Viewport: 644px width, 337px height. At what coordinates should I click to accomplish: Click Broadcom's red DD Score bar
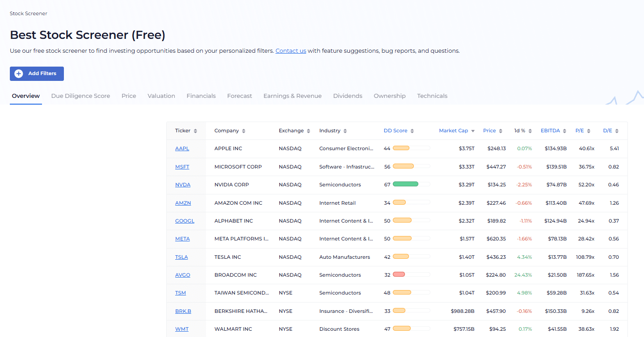tap(399, 274)
